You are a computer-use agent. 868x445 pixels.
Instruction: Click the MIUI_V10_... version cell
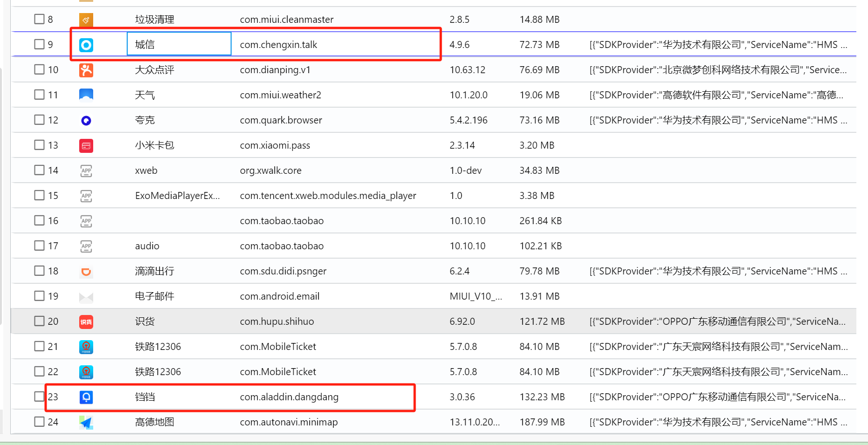pos(476,296)
